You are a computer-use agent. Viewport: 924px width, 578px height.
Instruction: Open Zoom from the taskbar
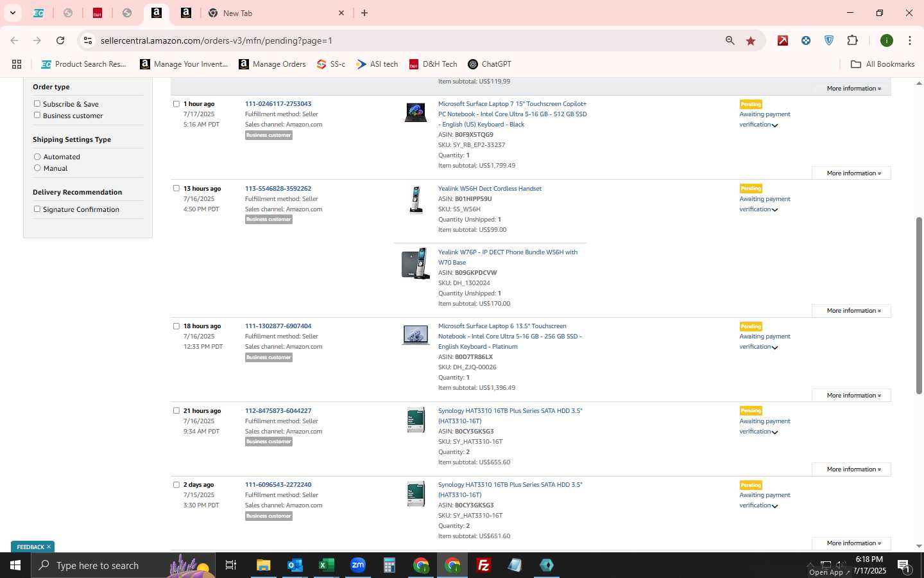(357, 565)
